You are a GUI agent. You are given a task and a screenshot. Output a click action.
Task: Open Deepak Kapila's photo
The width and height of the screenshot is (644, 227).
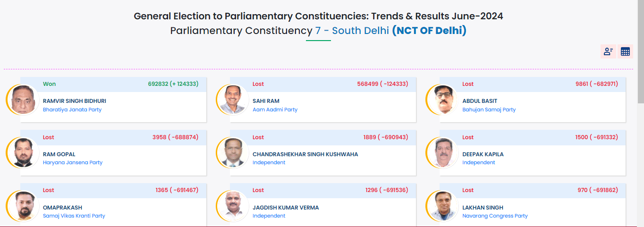pyautogui.click(x=442, y=153)
